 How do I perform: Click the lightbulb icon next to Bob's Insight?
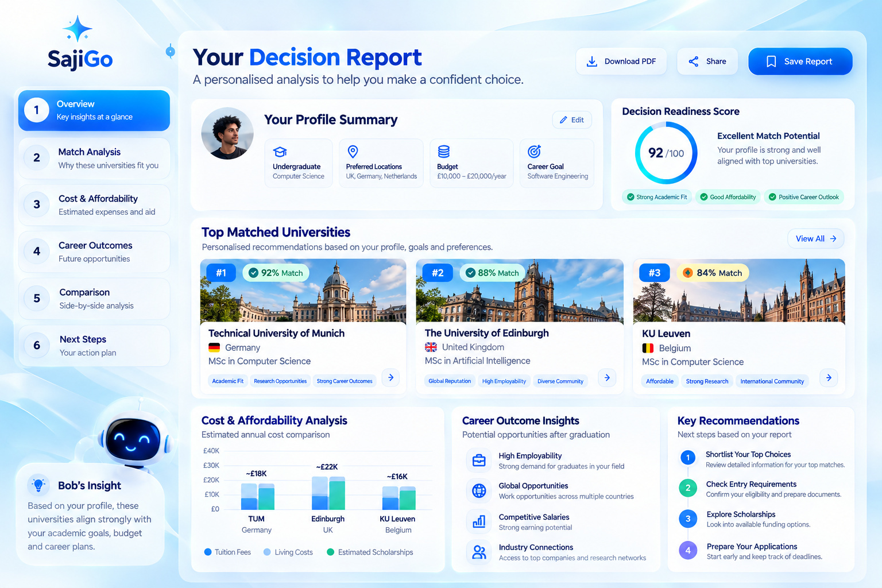point(38,485)
